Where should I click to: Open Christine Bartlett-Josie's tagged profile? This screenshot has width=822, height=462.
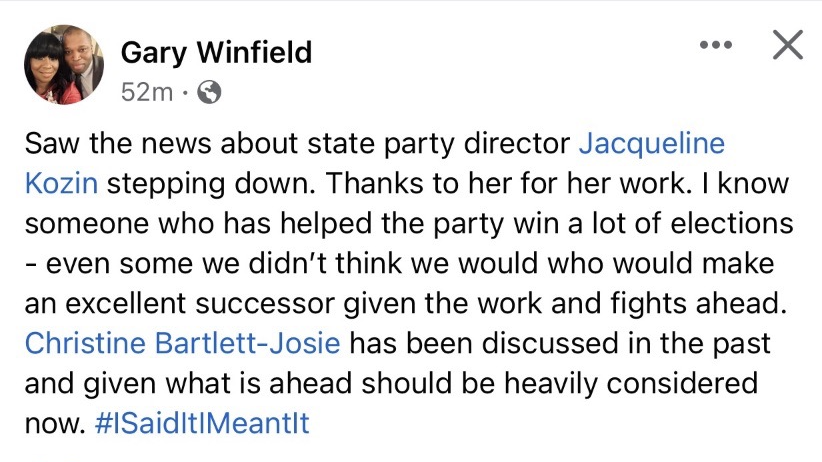click(x=182, y=343)
